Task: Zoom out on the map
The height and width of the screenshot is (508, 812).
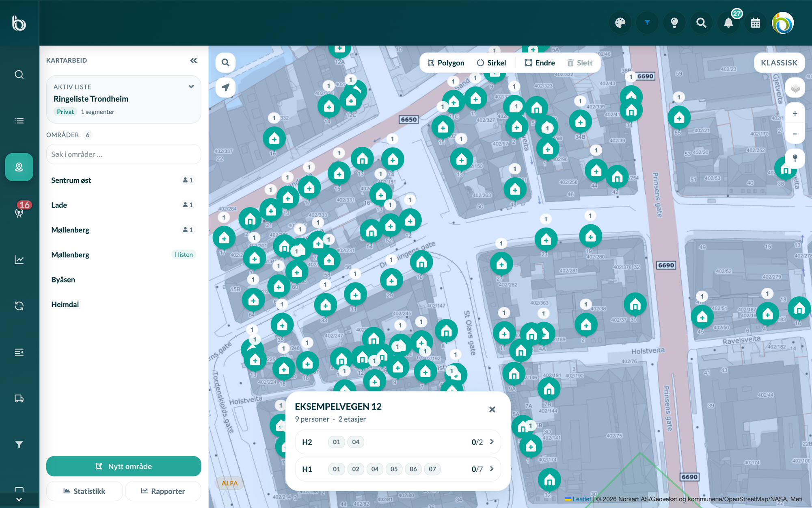Action: pos(795,134)
